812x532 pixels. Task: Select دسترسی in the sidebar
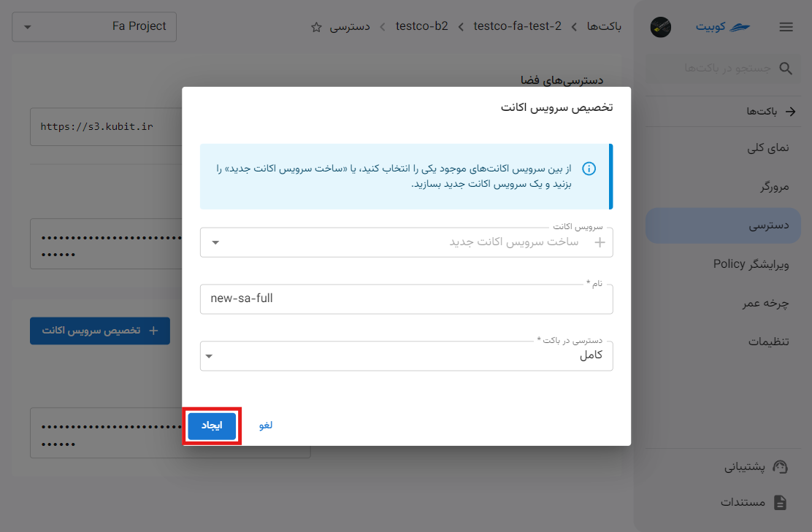pos(723,225)
